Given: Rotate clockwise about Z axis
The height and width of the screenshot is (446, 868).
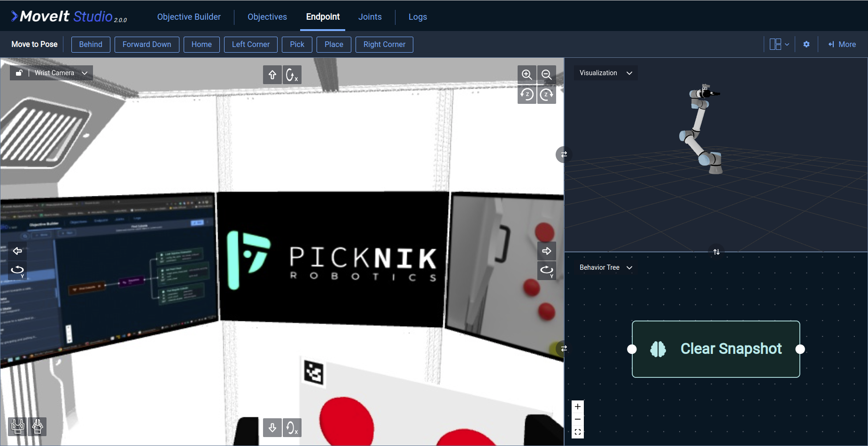Looking at the screenshot, I should point(547,94).
